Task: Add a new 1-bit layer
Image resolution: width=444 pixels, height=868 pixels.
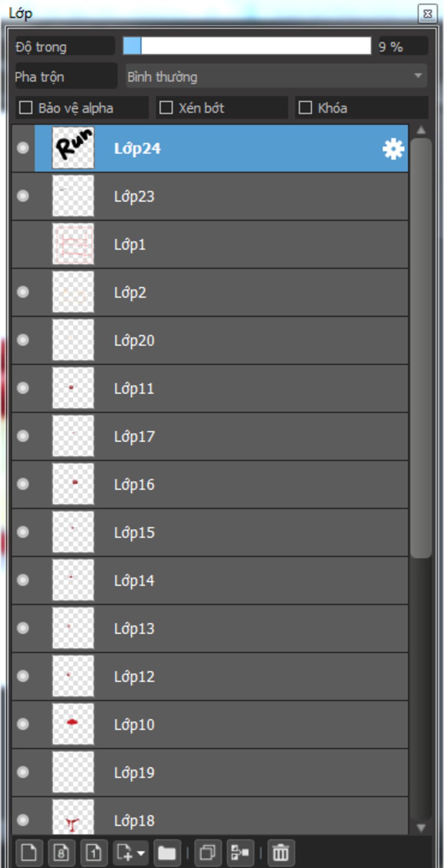Action: click(x=94, y=852)
